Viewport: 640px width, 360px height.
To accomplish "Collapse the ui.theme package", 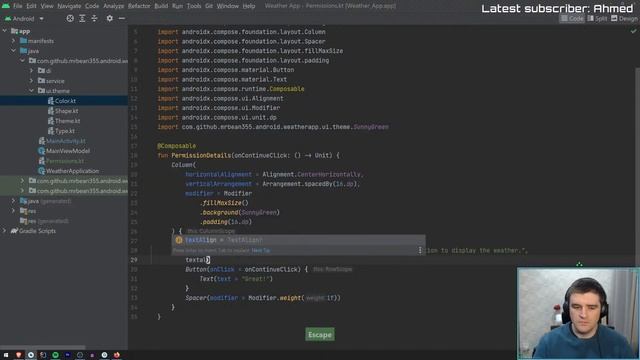I will (31, 91).
